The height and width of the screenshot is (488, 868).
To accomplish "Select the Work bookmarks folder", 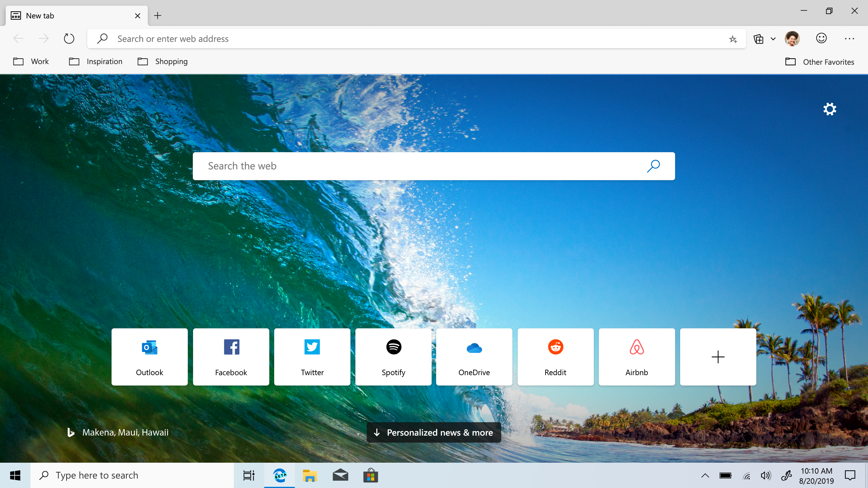I will [x=30, y=61].
